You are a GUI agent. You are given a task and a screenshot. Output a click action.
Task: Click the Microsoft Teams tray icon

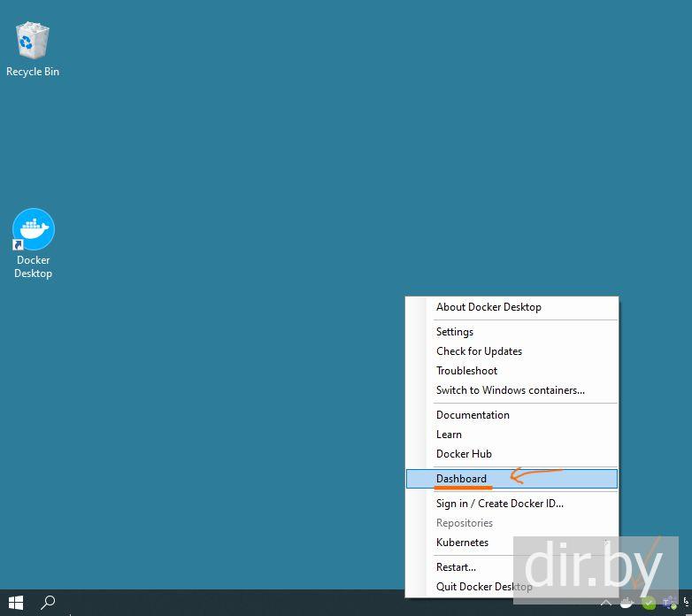(x=670, y=603)
